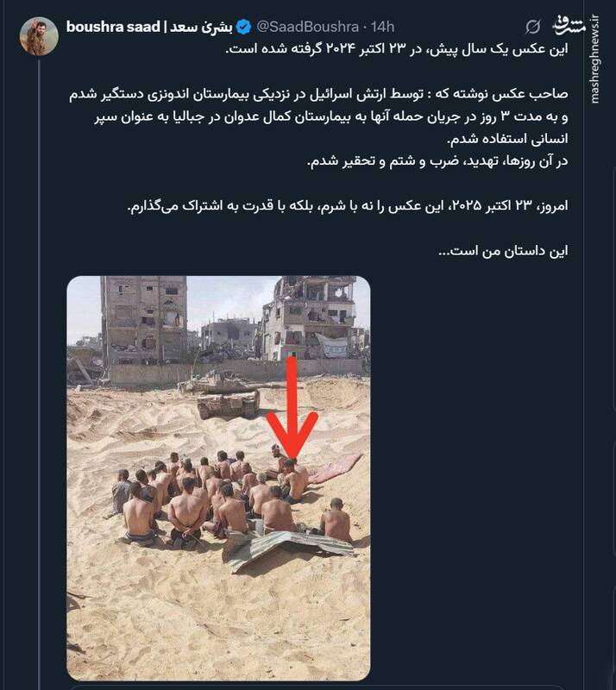Click the first line of Persian tweet text
The height and width of the screenshot is (690, 616).
tap(397, 48)
